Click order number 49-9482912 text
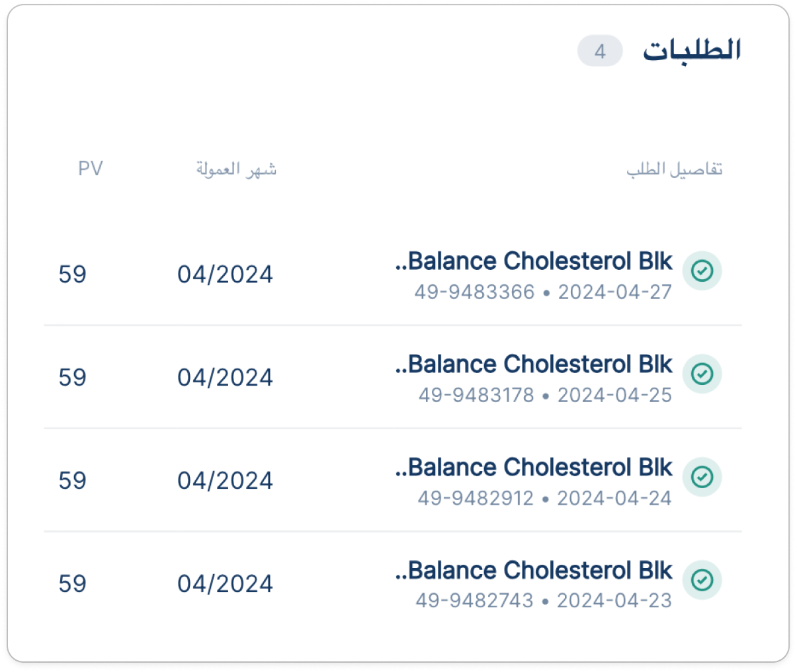This screenshot has height=672, width=797. click(x=476, y=498)
